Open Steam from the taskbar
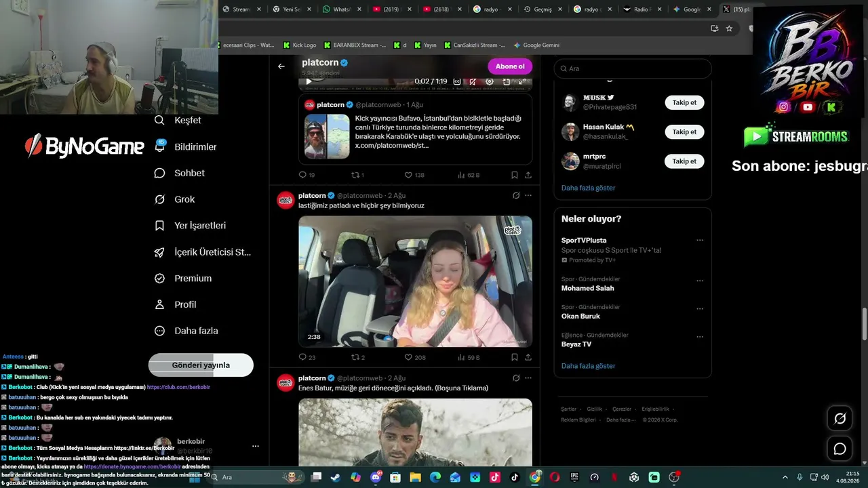Image resolution: width=868 pixels, height=488 pixels. click(x=336, y=477)
